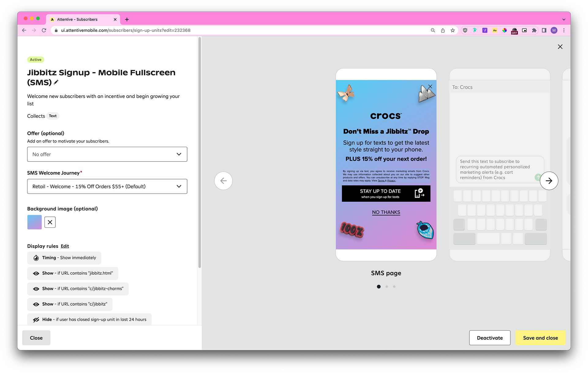Close the editor with the top-right X

pyautogui.click(x=560, y=47)
